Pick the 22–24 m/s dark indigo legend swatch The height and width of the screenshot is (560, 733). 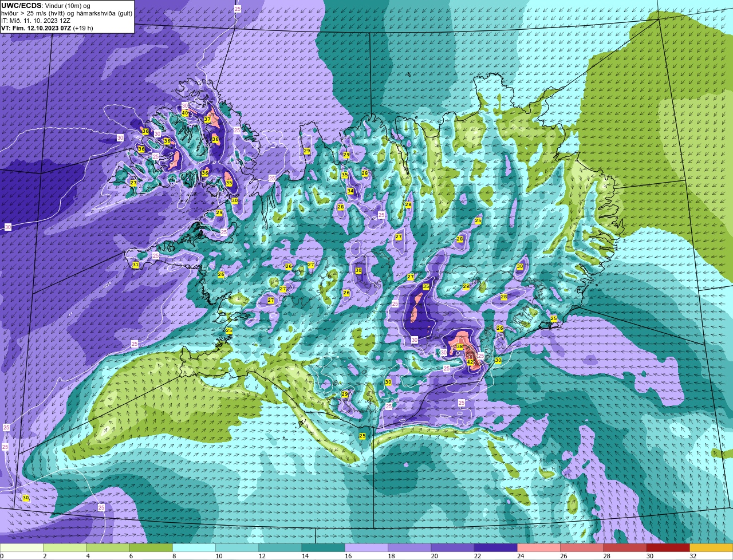pyautogui.click(x=496, y=547)
